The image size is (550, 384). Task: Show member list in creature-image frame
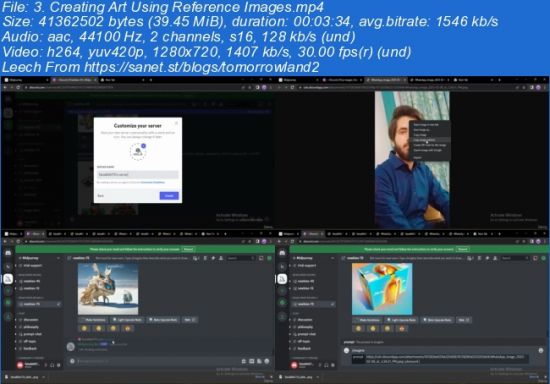[221, 258]
